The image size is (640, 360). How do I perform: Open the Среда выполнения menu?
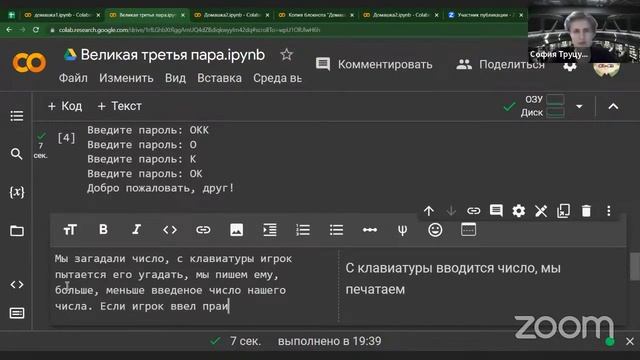278,78
